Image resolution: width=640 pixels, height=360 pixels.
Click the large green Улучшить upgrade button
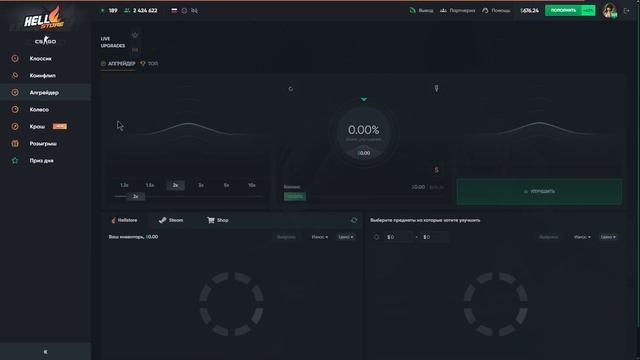pos(539,191)
